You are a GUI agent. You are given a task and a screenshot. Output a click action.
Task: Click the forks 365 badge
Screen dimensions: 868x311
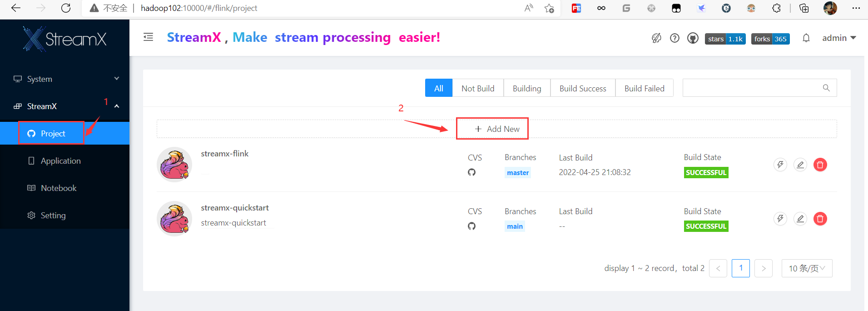point(770,39)
